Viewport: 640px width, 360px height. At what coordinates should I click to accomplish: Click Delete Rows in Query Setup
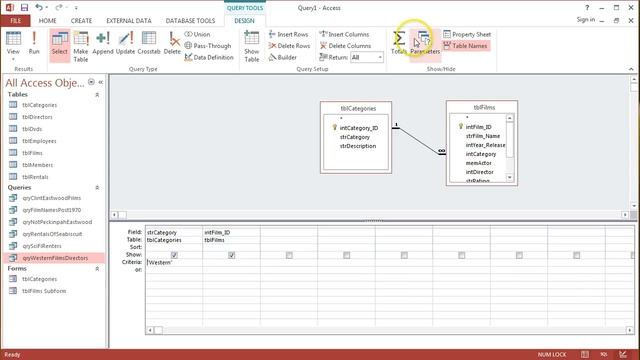pos(289,46)
